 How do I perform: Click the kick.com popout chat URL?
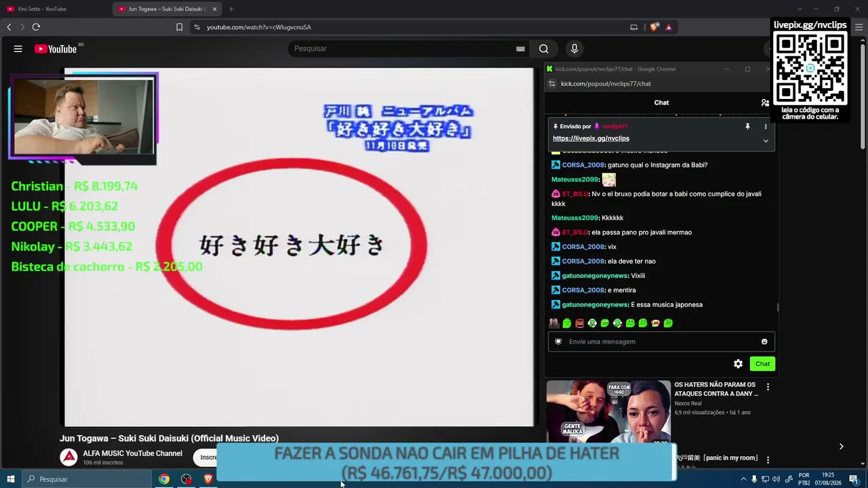click(606, 83)
